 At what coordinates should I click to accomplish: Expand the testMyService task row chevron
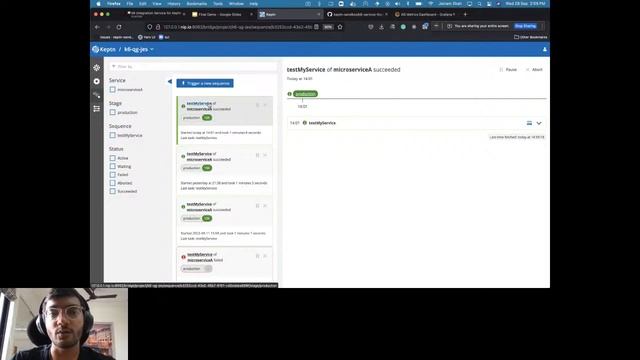[539, 123]
